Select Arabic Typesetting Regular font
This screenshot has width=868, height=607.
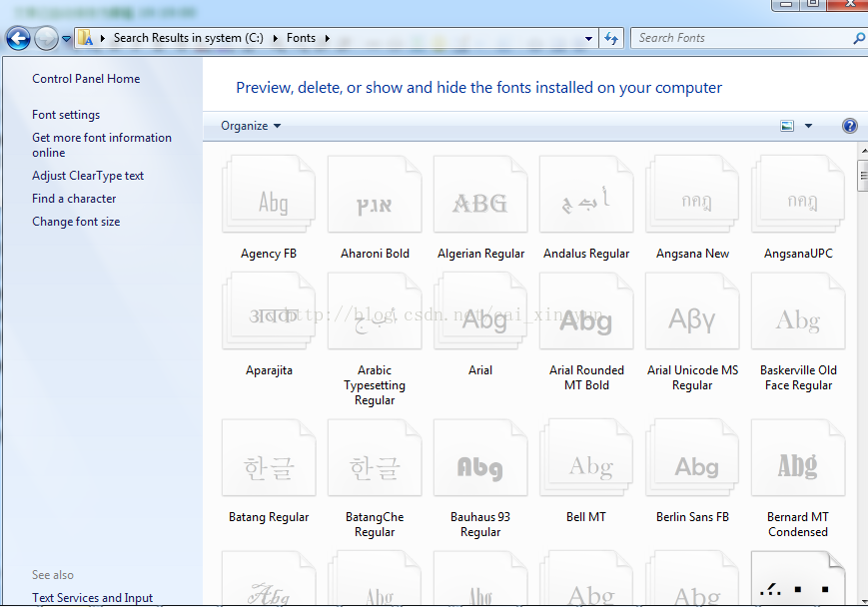click(375, 339)
